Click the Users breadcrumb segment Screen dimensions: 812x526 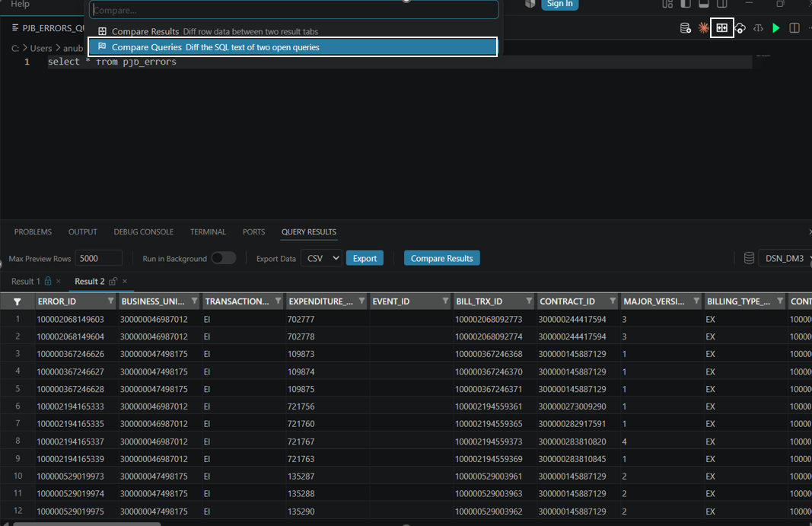coord(41,48)
